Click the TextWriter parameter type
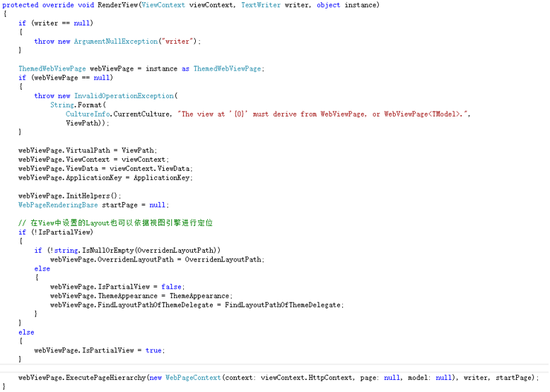 261,5
